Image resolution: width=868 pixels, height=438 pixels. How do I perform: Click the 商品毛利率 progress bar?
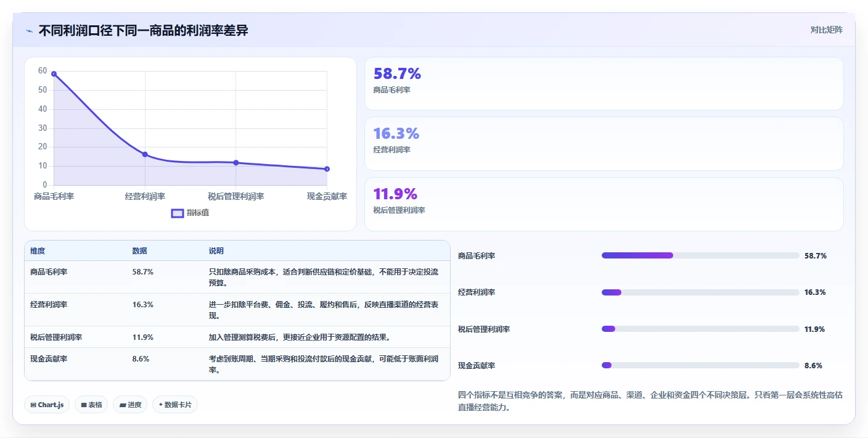(700, 255)
